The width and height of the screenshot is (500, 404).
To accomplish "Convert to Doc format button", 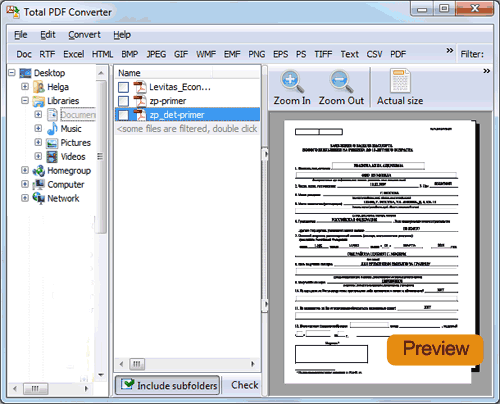I will coord(24,54).
